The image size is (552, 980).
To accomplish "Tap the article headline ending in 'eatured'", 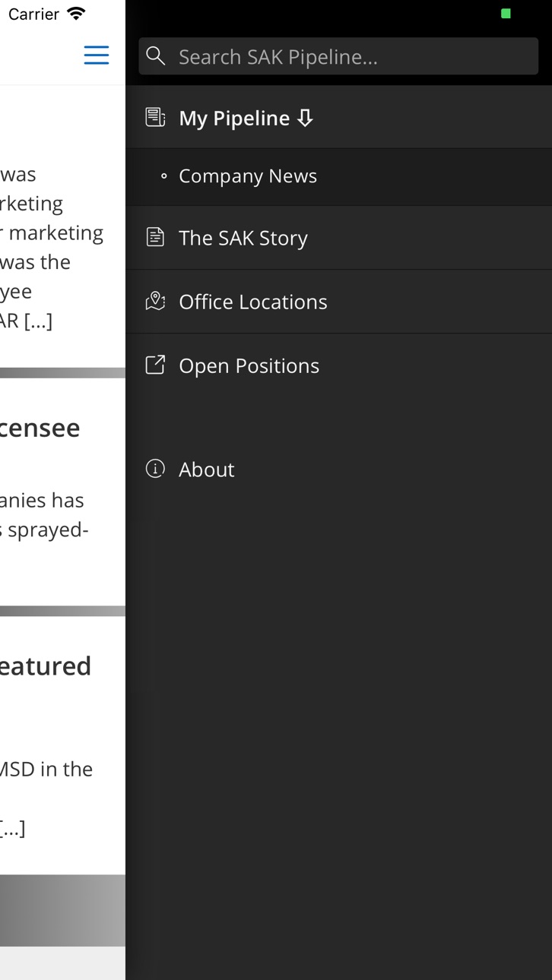I will click(46, 665).
